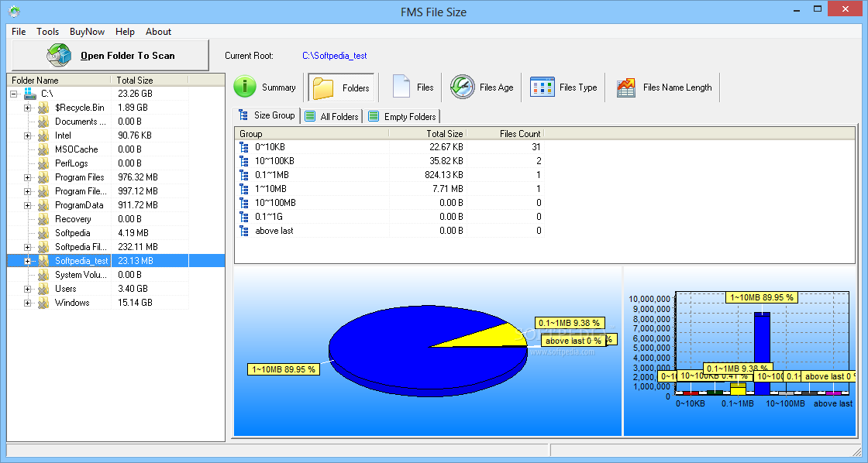Expand the Softpedia Fil... folder node

pos(27,247)
